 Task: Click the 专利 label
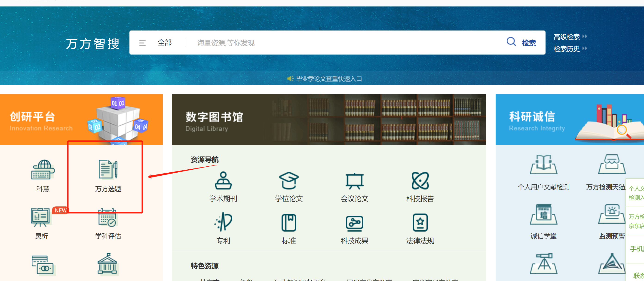[223, 241]
